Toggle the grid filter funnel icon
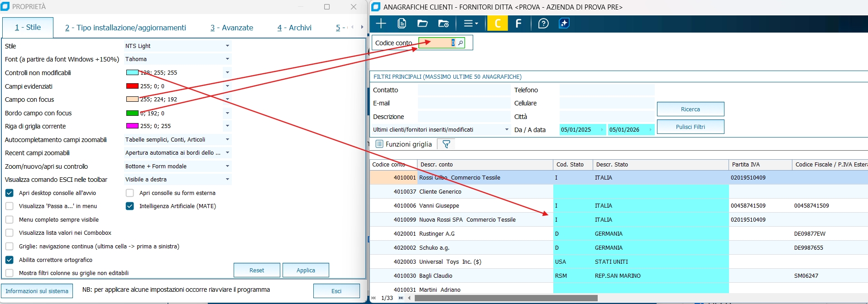The height and width of the screenshot is (304, 868). [x=446, y=144]
